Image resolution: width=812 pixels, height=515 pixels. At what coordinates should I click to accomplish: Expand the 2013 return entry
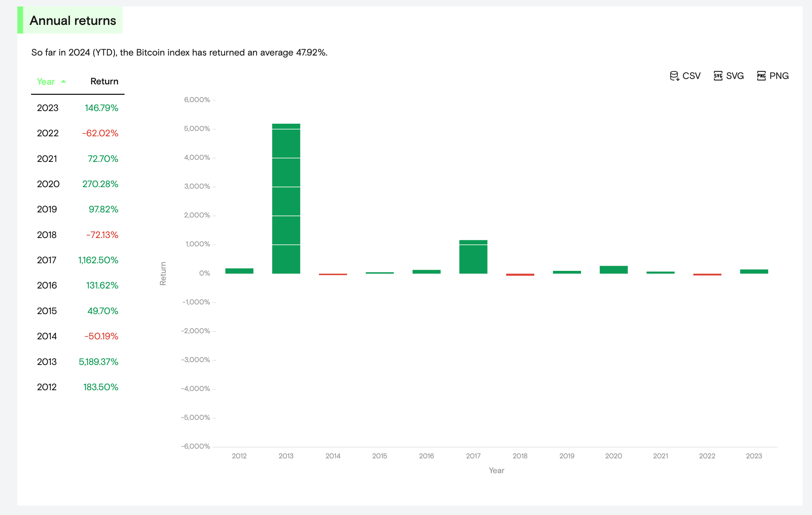coord(47,362)
